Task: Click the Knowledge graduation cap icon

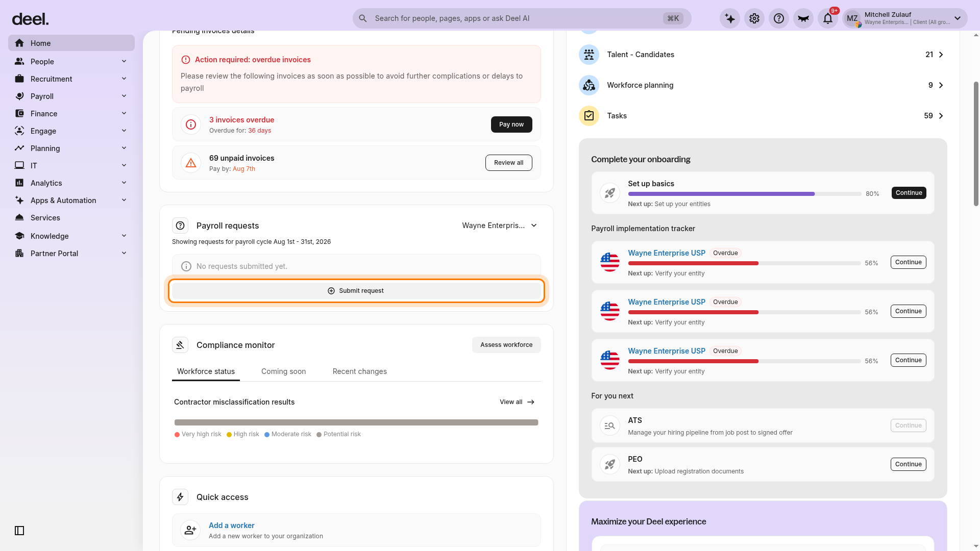Action: pos(19,236)
